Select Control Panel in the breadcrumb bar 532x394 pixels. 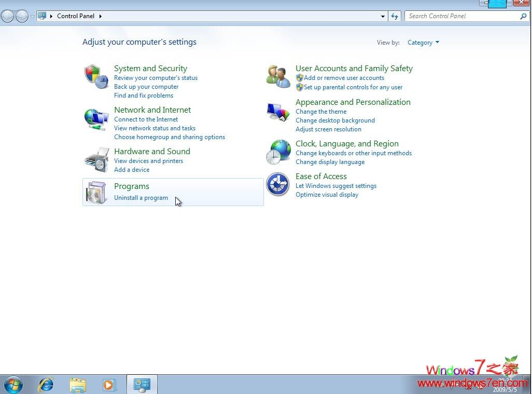click(76, 16)
